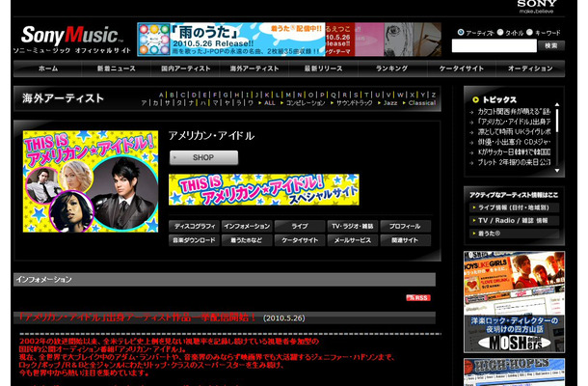588x386 pixels.
Task: Open the メールサービス button
Action: pos(353,240)
